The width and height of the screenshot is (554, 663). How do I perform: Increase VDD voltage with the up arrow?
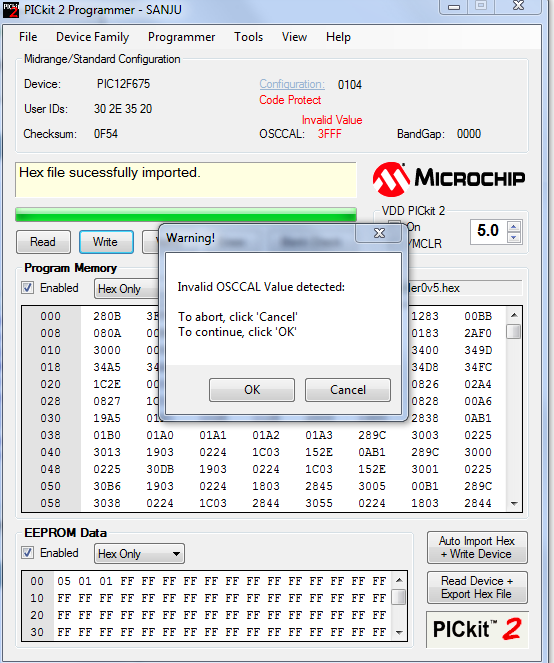[x=514, y=226]
